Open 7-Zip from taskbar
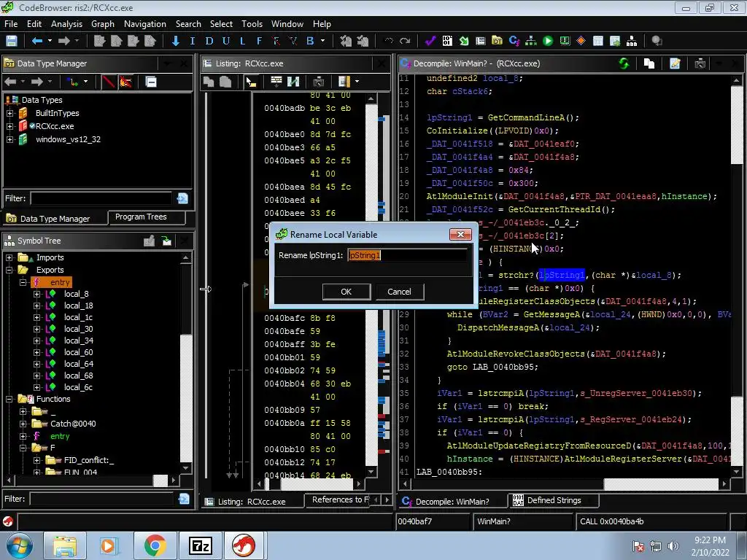This screenshot has height=560, width=747. (200, 545)
